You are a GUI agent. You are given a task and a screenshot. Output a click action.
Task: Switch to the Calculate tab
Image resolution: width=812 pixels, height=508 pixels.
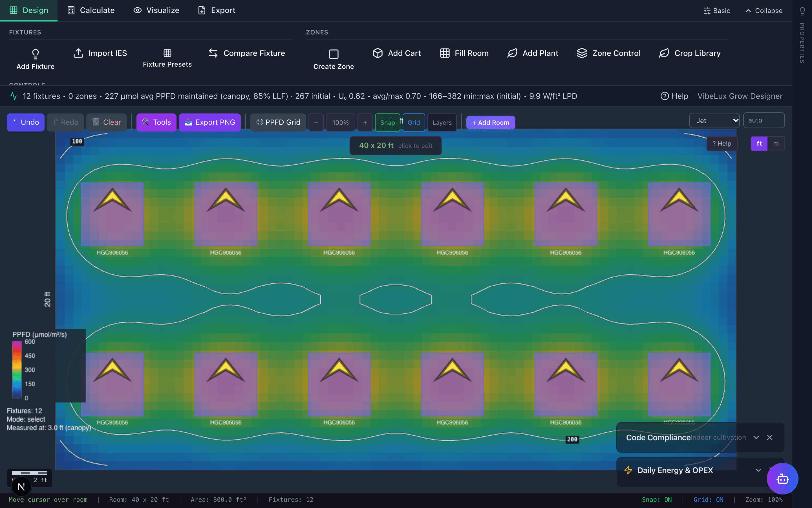[91, 10]
